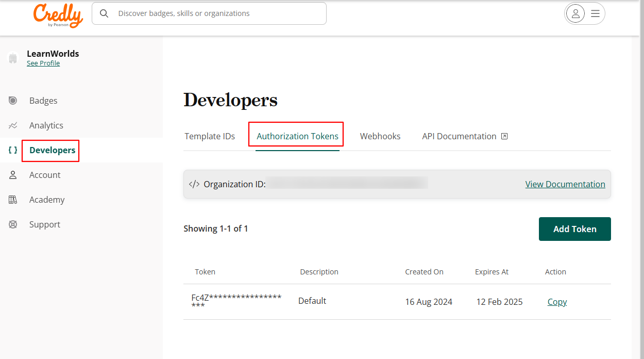
Task: Click the Description column header
Action: pos(319,272)
